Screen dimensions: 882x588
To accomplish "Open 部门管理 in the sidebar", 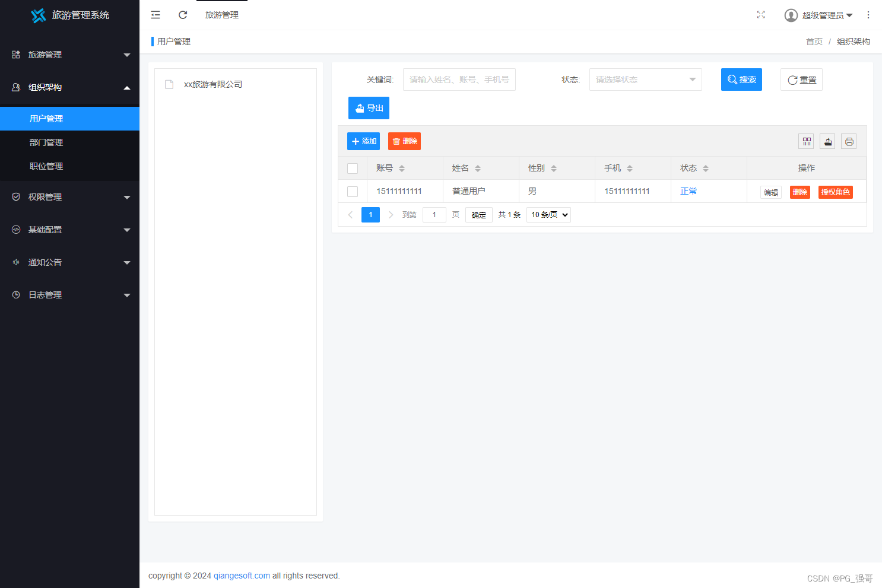I will point(69,142).
